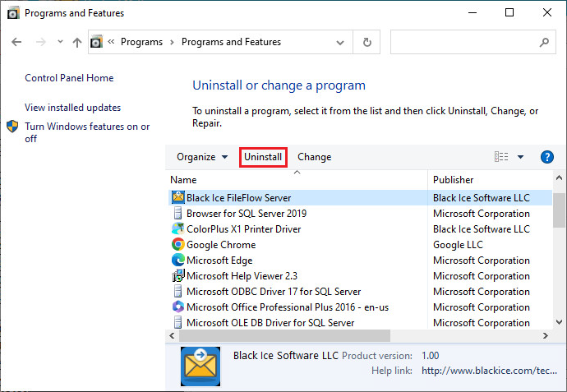Focus the search box field
This screenshot has height=392, width=567.
[x=473, y=42]
